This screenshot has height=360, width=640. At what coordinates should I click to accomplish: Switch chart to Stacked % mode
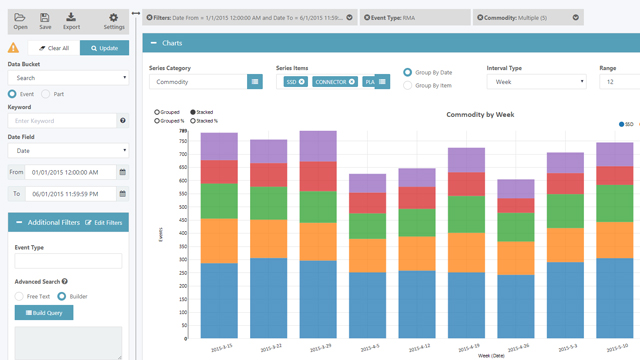click(x=193, y=121)
